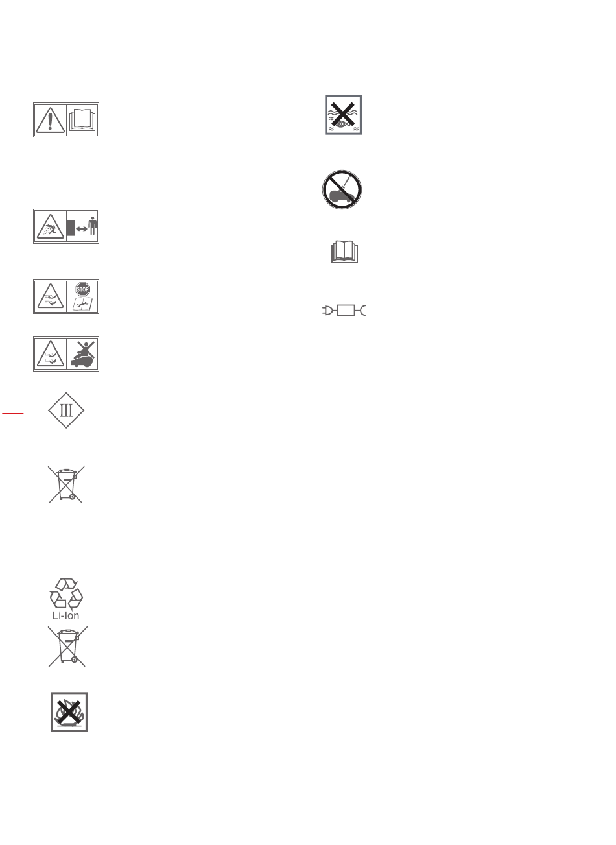Click the double arrow between block and person

point(82,230)
